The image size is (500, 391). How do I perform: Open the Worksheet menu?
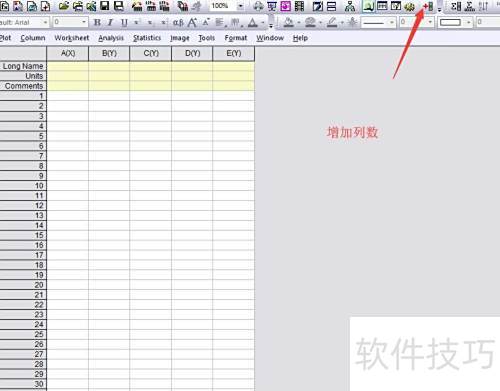(x=72, y=38)
